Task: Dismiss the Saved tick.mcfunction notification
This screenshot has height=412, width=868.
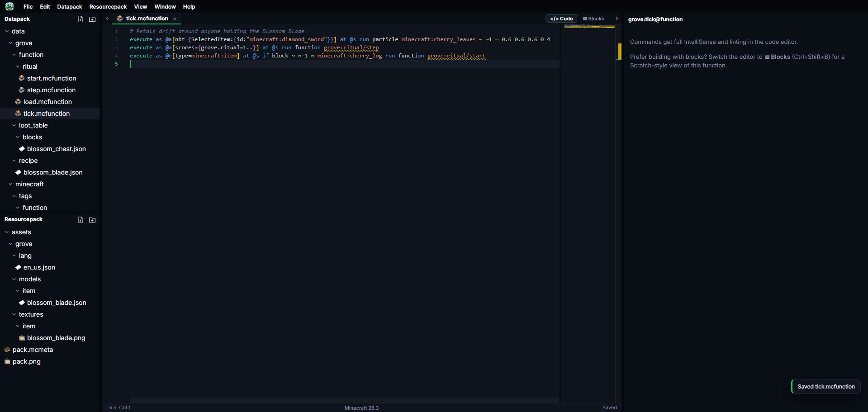Action: [x=826, y=387]
